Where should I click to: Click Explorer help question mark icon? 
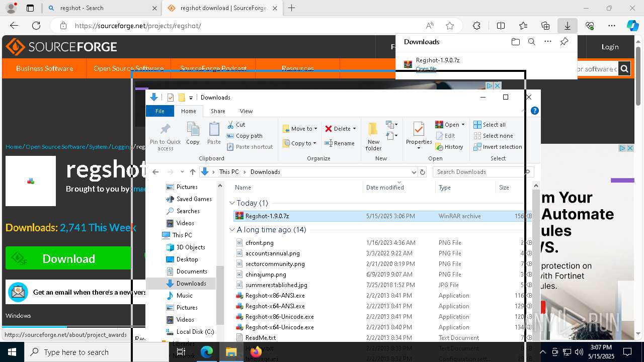pyautogui.click(x=535, y=111)
